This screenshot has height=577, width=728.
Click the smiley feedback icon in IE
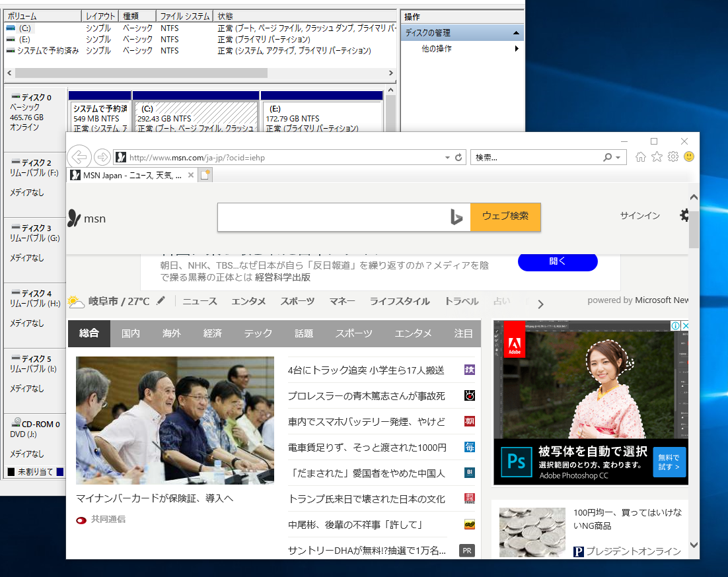(x=689, y=156)
